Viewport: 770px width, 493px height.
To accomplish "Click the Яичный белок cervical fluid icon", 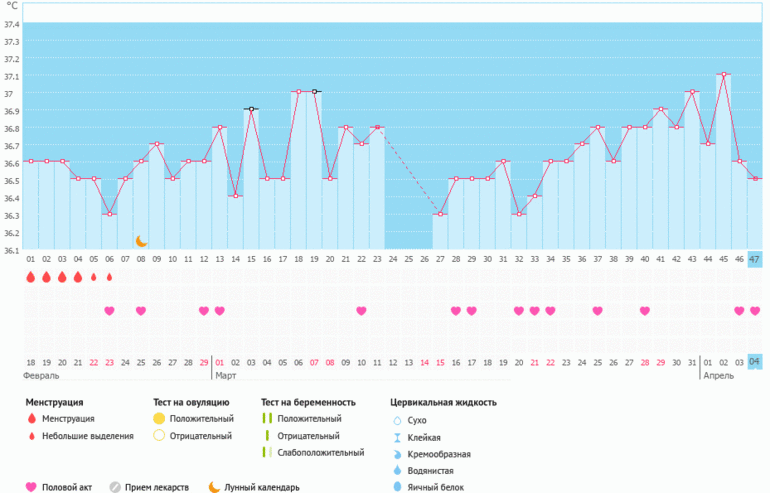I will point(398,487).
